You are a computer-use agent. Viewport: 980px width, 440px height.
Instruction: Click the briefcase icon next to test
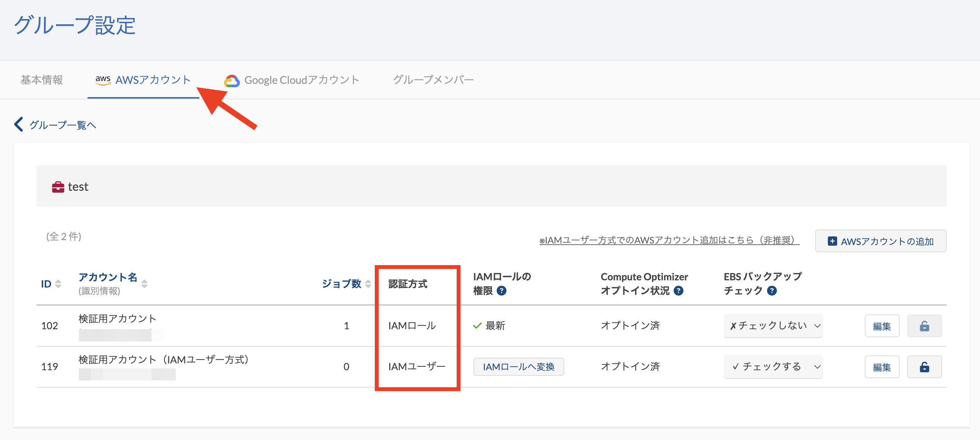pyautogui.click(x=58, y=187)
